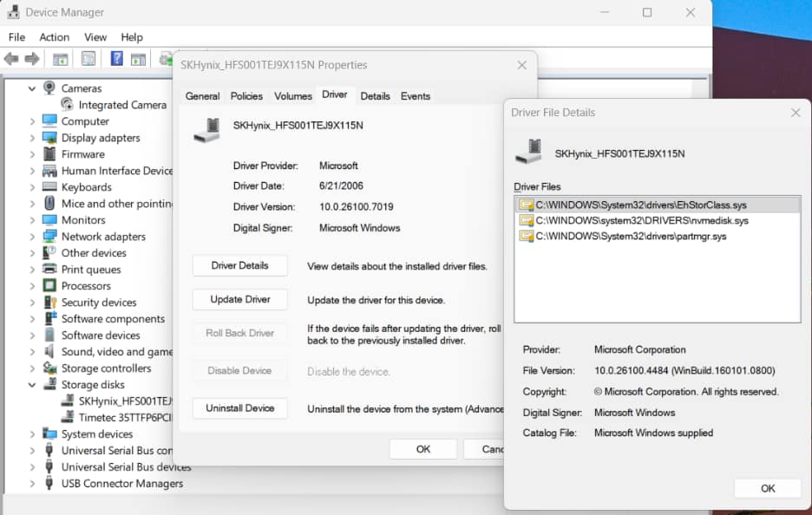Close the SKHynix Properties dialog
The image size is (812, 515).
pos(522,65)
